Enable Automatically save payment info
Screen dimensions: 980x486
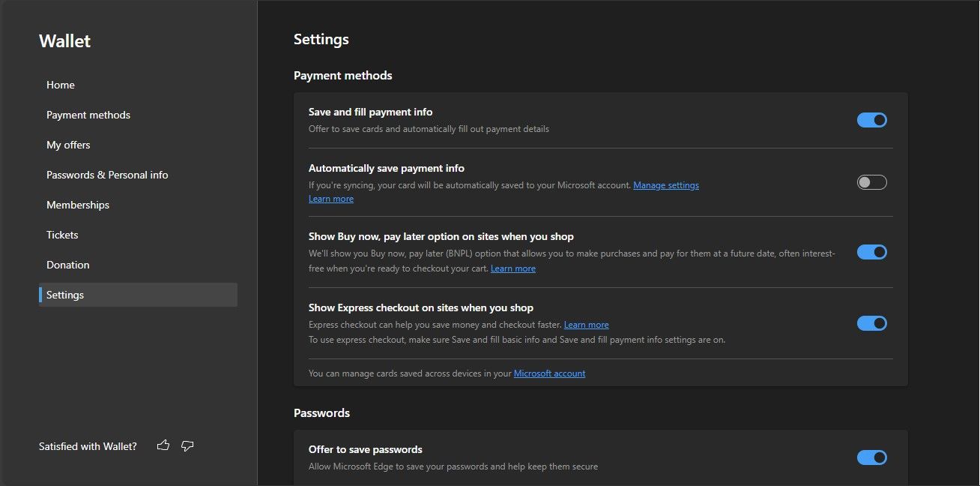click(871, 181)
